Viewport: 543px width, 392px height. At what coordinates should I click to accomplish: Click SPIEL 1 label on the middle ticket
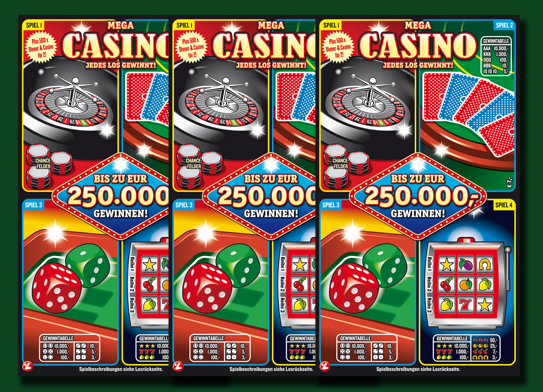click(x=184, y=25)
